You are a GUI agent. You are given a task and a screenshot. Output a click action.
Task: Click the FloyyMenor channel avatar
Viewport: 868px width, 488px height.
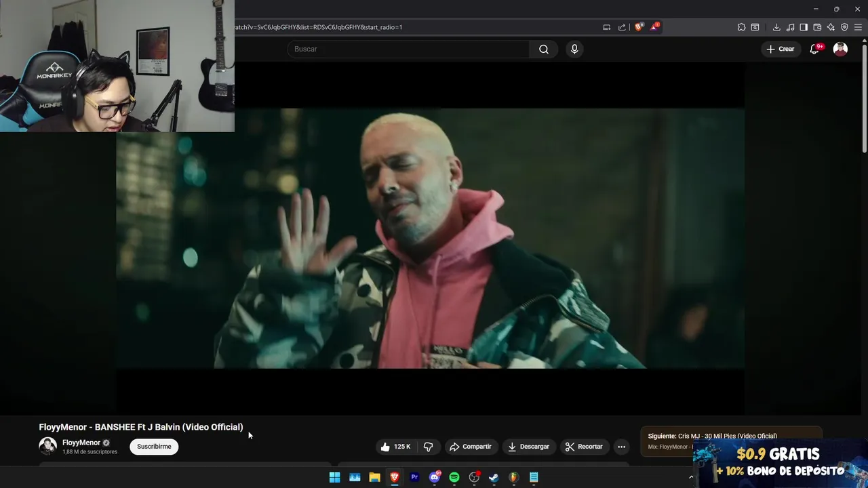click(x=47, y=446)
